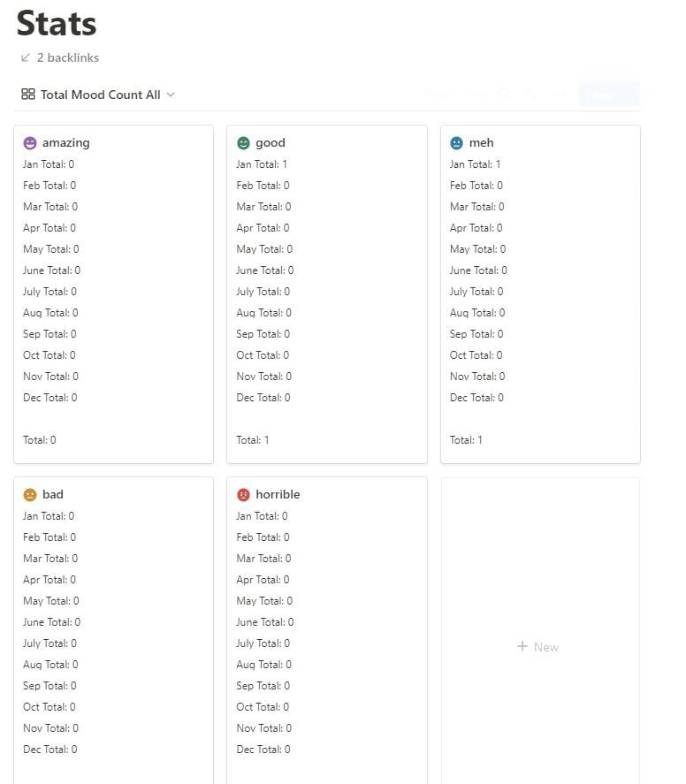Viewport: 686px width, 784px height.
Task: Open the amazing card title
Action: pos(65,142)
